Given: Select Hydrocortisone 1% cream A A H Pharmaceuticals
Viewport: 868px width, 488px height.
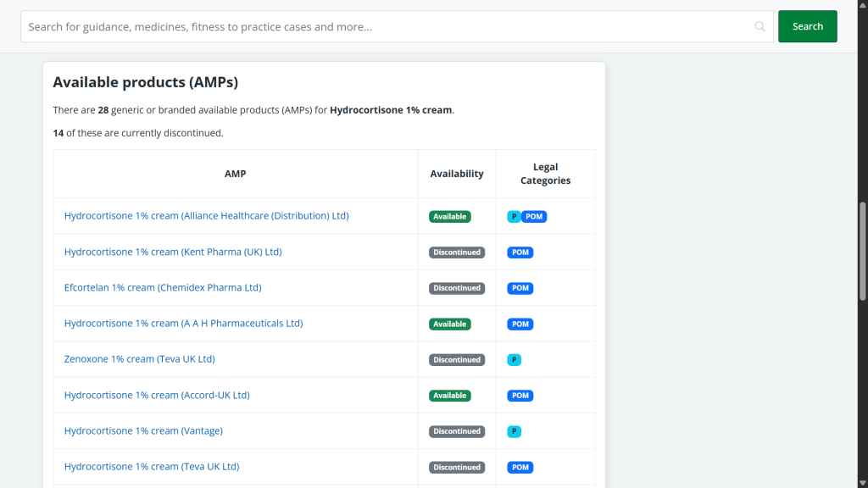Looking at the screenshot, I should pos(183,324).
